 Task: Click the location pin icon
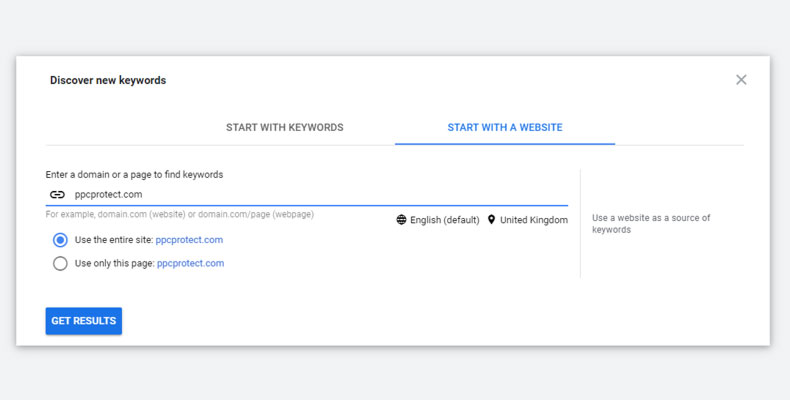491,220
